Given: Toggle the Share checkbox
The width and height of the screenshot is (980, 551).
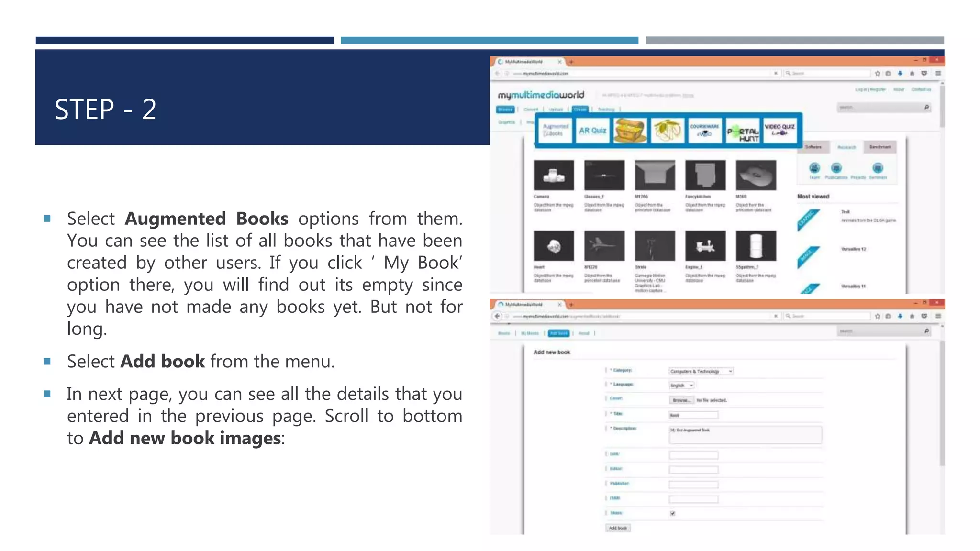Looking at the screenshot, I should (x=672, y=513).
